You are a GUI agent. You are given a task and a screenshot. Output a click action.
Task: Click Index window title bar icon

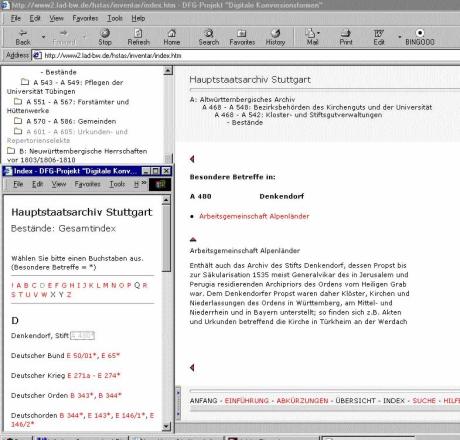click(7, 171)
